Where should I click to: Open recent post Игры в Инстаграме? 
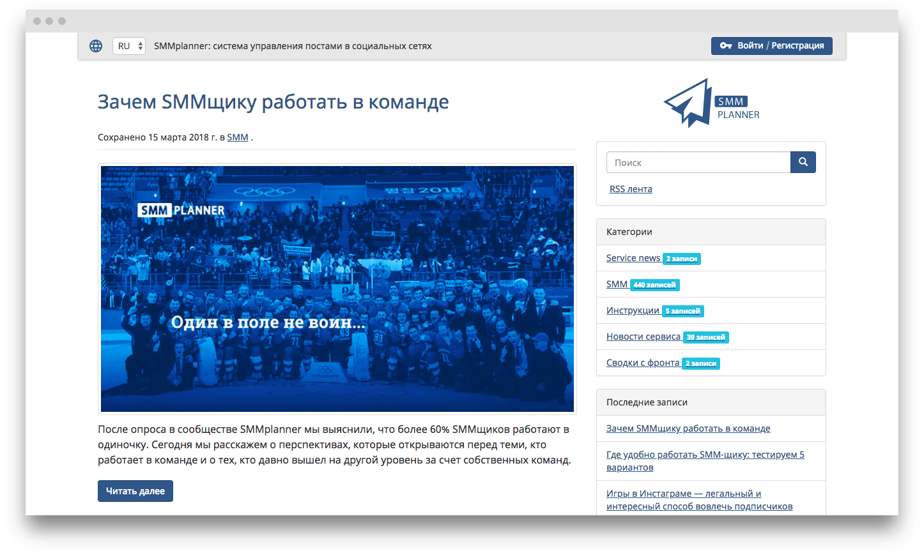click(x=700, y=500)
